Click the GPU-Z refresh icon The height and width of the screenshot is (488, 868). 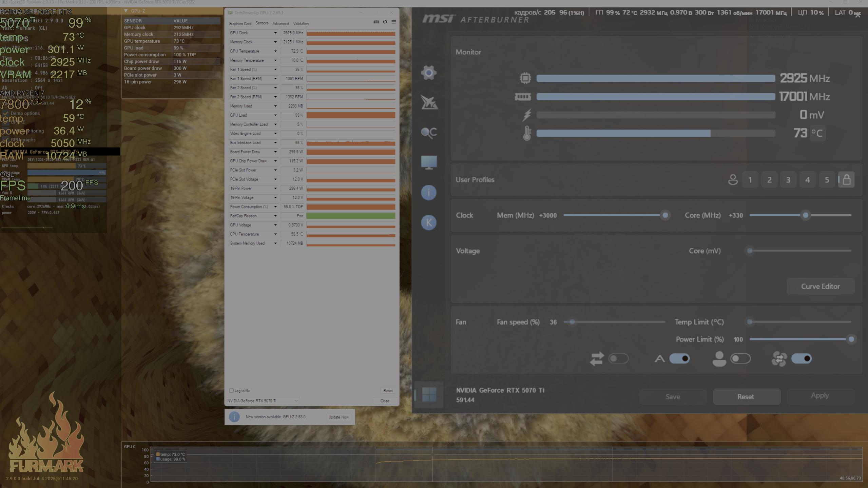(x=385, y=22)
